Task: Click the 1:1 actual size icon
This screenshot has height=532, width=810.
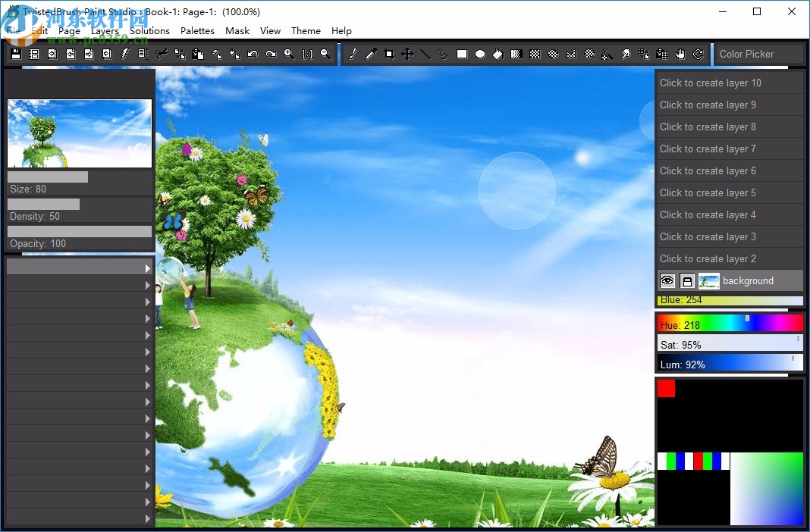Action: coord(307,54)
